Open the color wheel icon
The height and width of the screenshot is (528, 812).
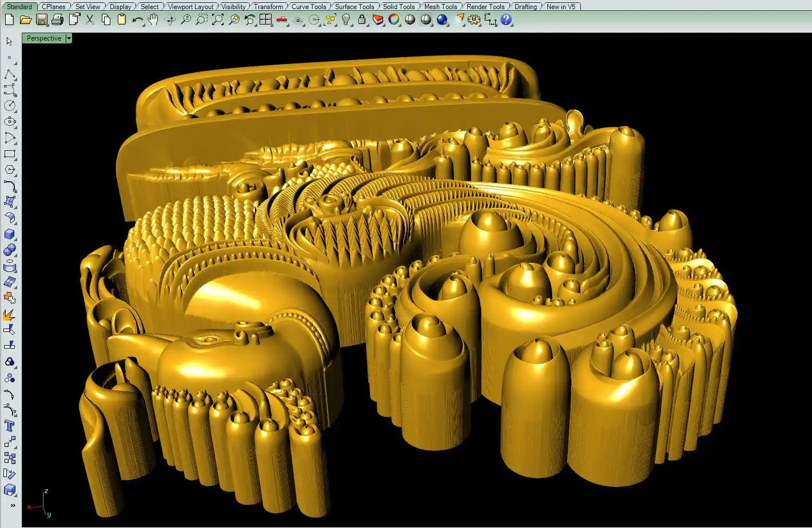tap(394, 20)
